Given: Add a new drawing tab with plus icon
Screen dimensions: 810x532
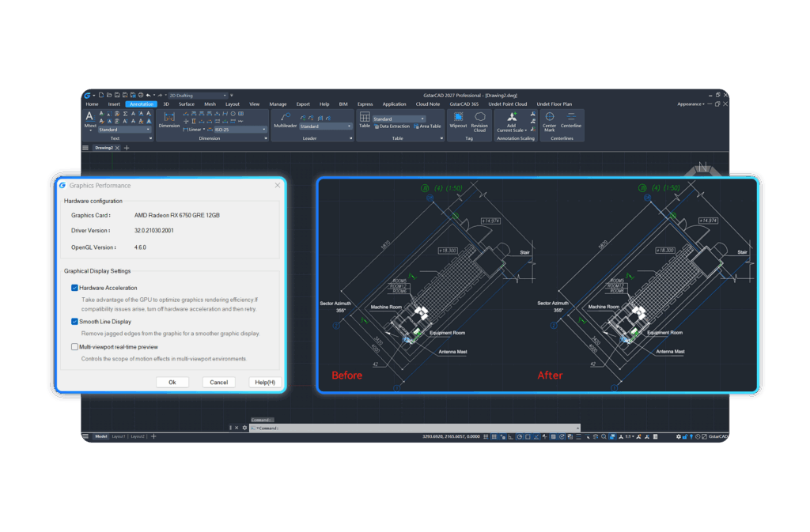Looking at the screenshot, I should tap(127, 148).
